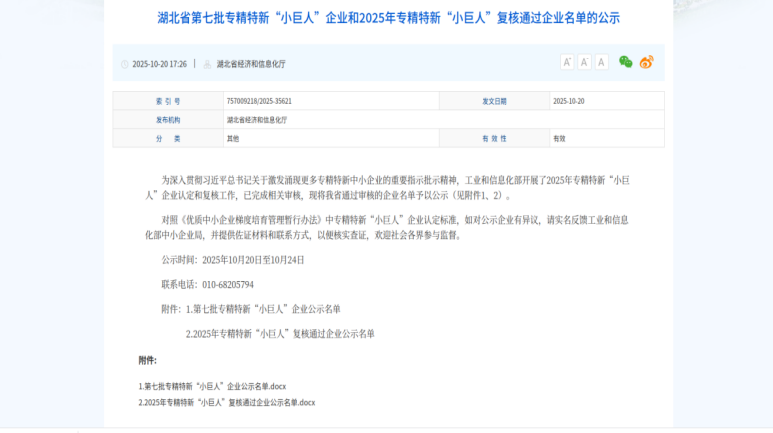This screenshot has height=433, width=773.
Task: Download 第七批专精特新“小巨人”企业公示名单.docx
Action: (212, 385)
